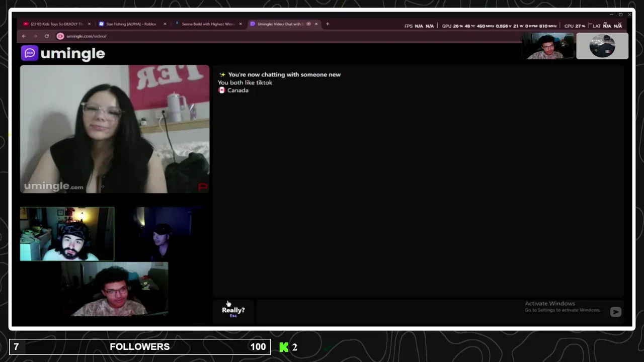Click the stranger's video feed with woman in glasses
644x362 pixels.
pos(115,129)
